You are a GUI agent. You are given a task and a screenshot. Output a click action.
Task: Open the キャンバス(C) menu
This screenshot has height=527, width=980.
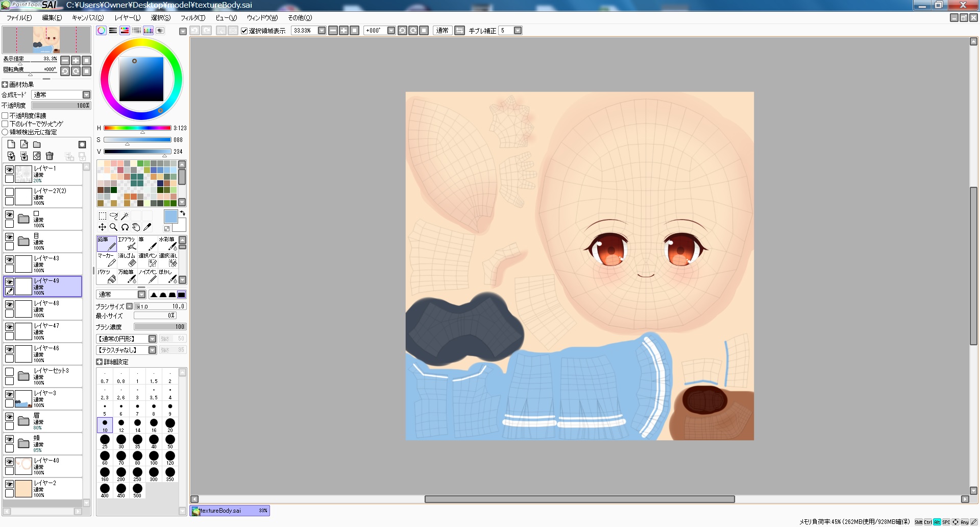coord(88,18)
